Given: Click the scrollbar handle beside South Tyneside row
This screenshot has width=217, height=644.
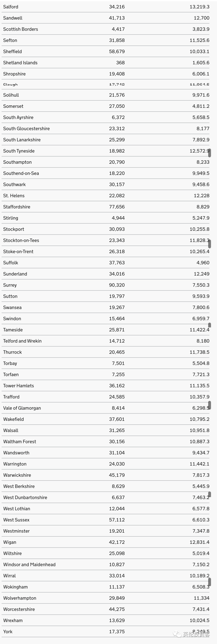Looking at the screenshot, I should pyautogui.click(x=210, y=153).
